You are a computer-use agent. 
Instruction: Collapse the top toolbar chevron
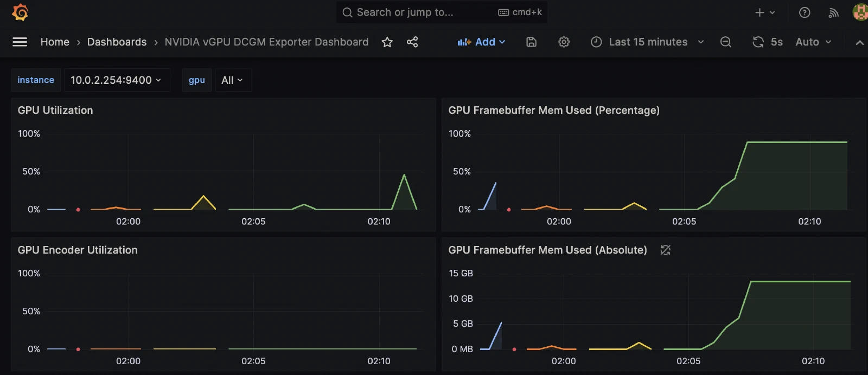click(859, 42)
